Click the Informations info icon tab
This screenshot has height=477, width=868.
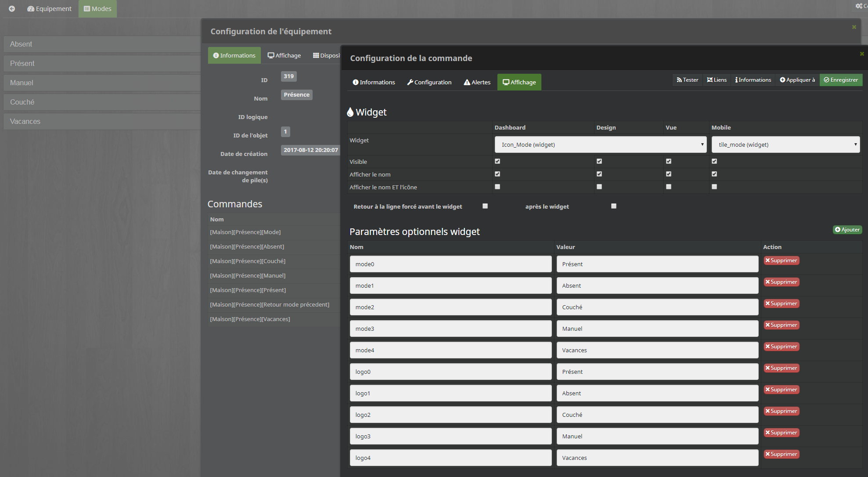373,82
